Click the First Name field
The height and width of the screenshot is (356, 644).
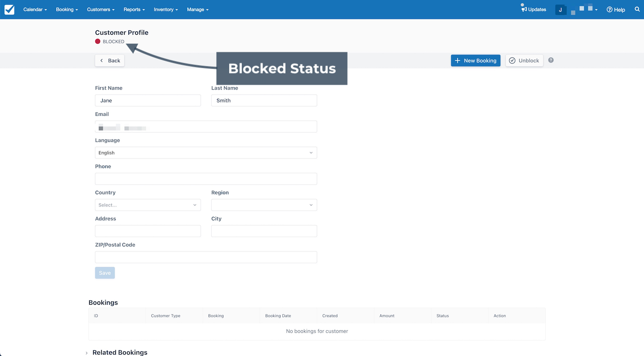pos(148,100)
